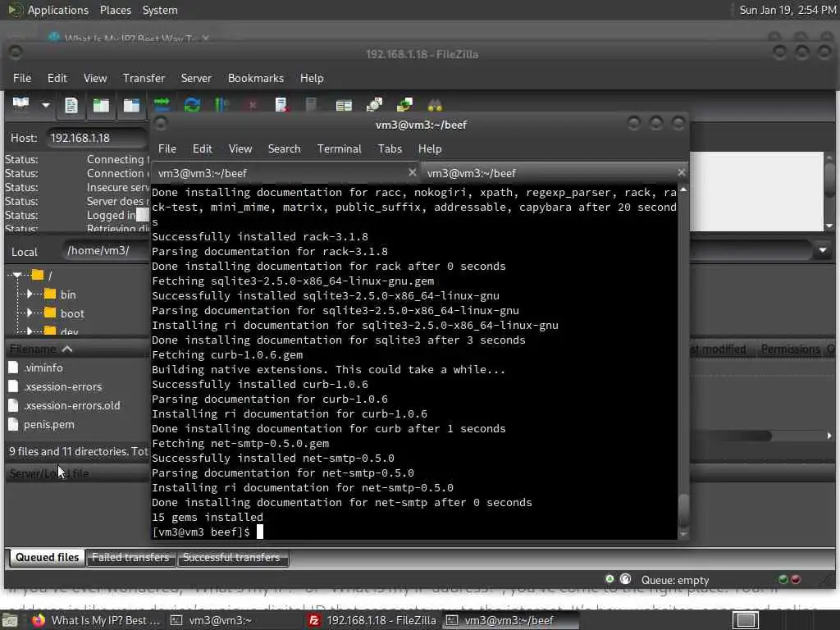Screen dimensions: 840x630
Task: Open remote site path dropdown arrow
Action: [822, 250]
